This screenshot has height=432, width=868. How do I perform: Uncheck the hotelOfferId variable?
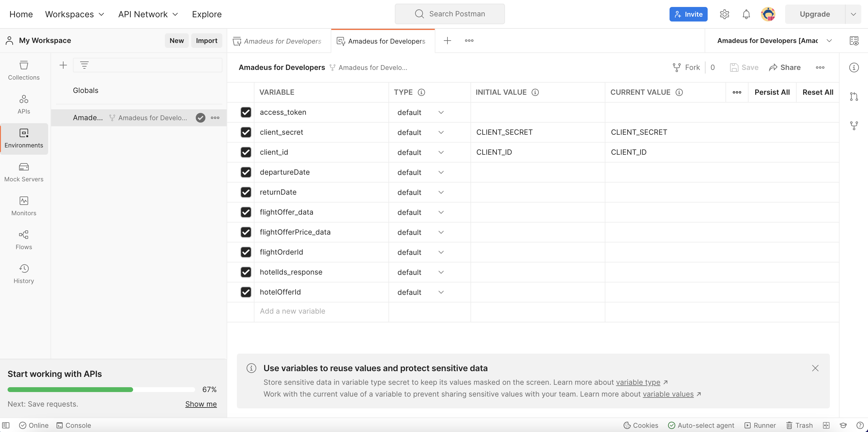pyautogui.click(x=246, y=292)
